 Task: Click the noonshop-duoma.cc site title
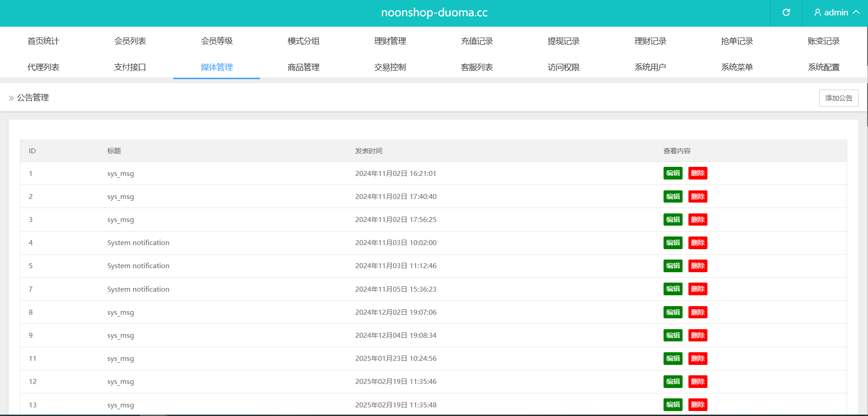tap(434, 13)
